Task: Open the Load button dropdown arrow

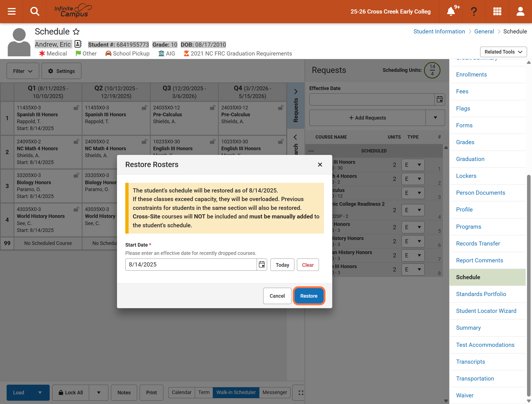Action: coord(40,393)
